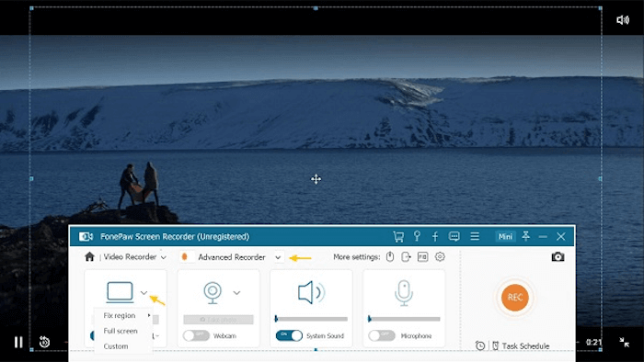Expand the webcam source dropdown chevron
Image resolution: width=644 pixels, height=362 pixels.
click(x=236, y=293)
